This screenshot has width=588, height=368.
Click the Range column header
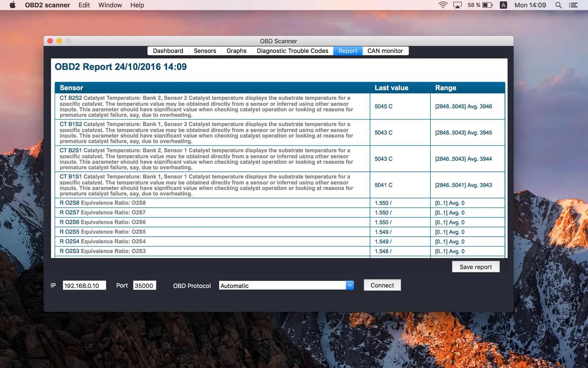pos(468,88)
